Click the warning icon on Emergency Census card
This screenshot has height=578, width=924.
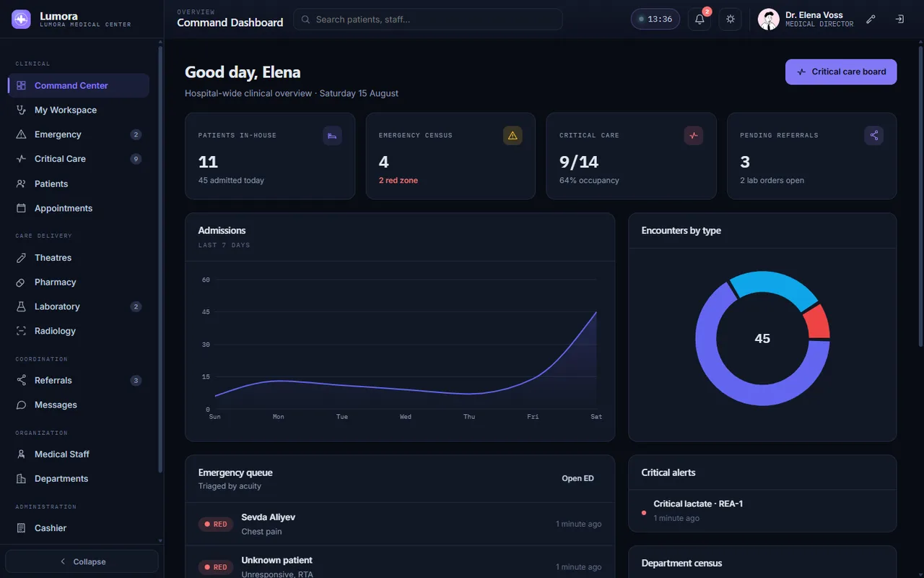[x=513, y=135]
